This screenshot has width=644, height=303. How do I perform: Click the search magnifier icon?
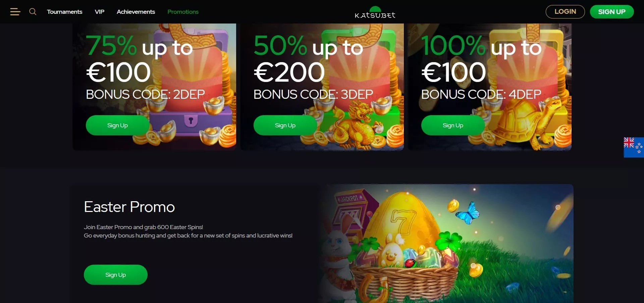(33, 12)
